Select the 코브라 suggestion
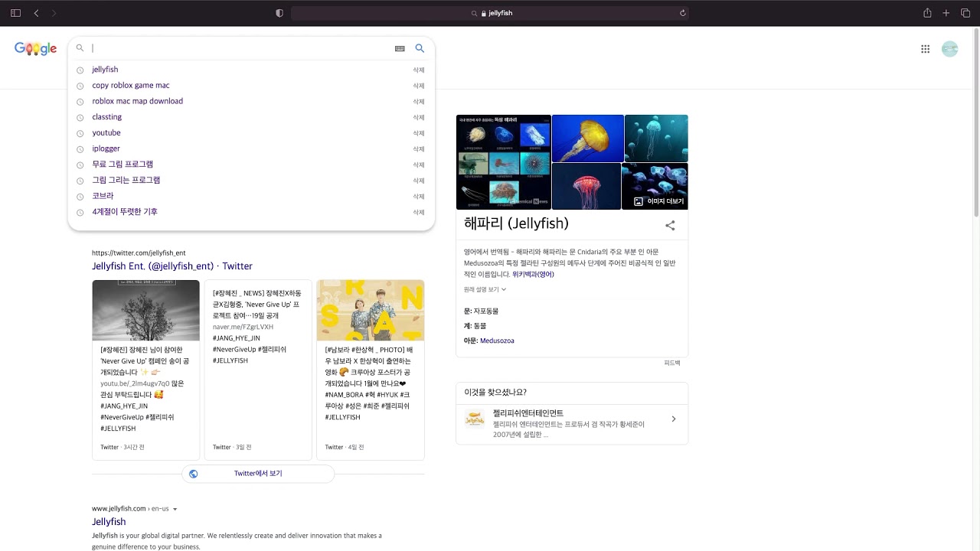This screenshot has height=551, width=980. (103, 196)
